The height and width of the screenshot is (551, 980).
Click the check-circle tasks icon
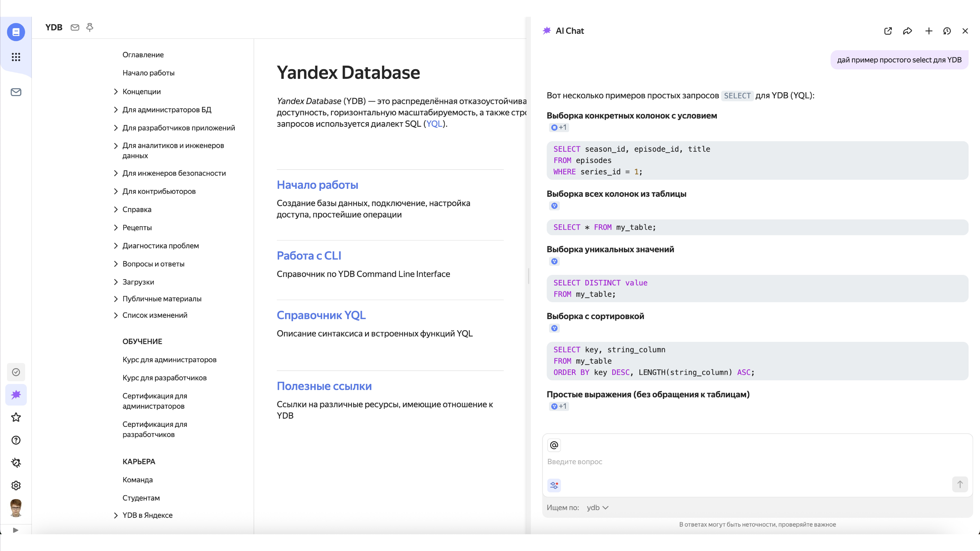click(x=16, y=372)
